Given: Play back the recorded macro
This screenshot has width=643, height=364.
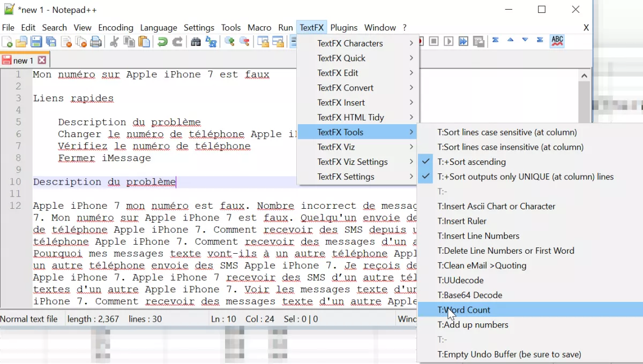Looking at the screenshot, I should [x=448, y=41].
